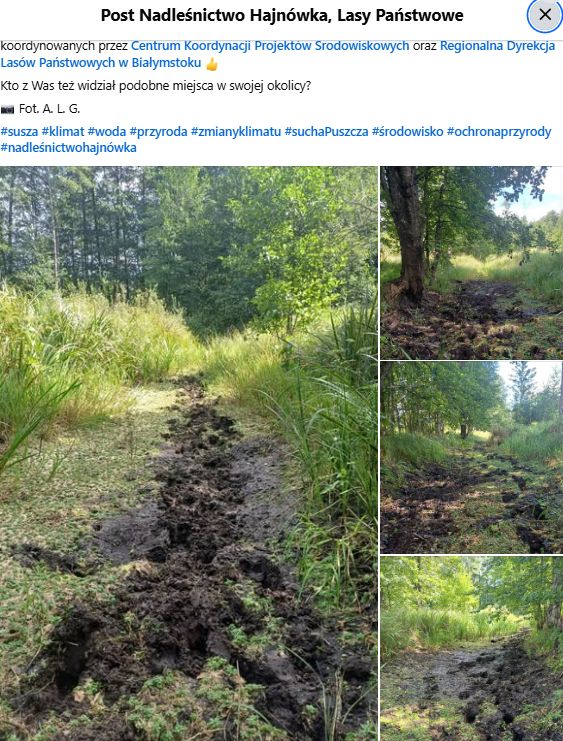Click the #klimat hashtag
The image size is (563, 741).
[63, 131]
